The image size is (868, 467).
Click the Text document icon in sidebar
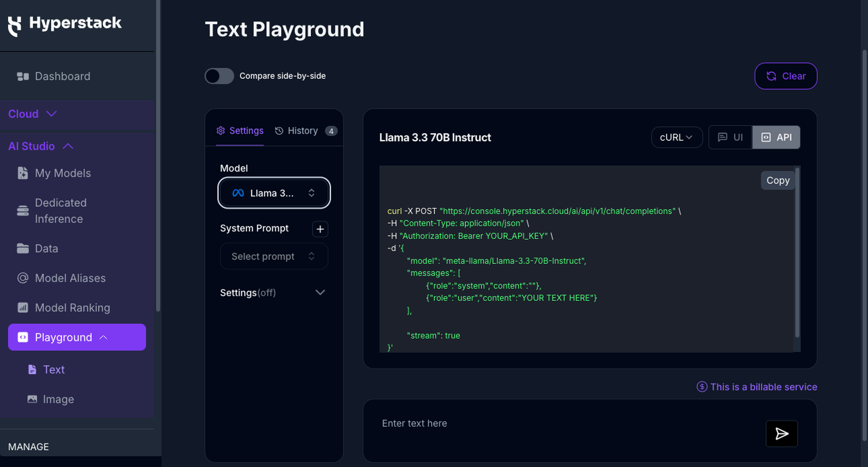tap(32, 369)
